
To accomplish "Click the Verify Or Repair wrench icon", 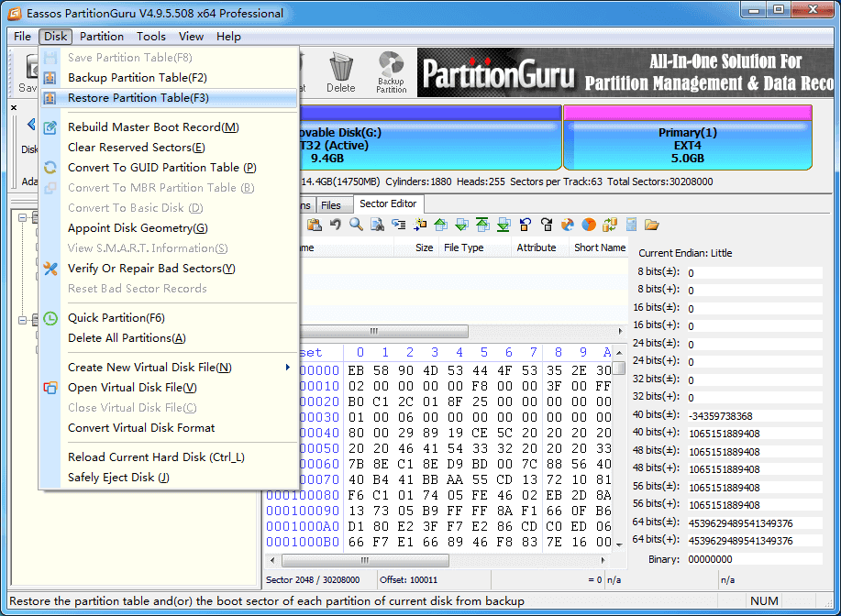I will 50,269.
